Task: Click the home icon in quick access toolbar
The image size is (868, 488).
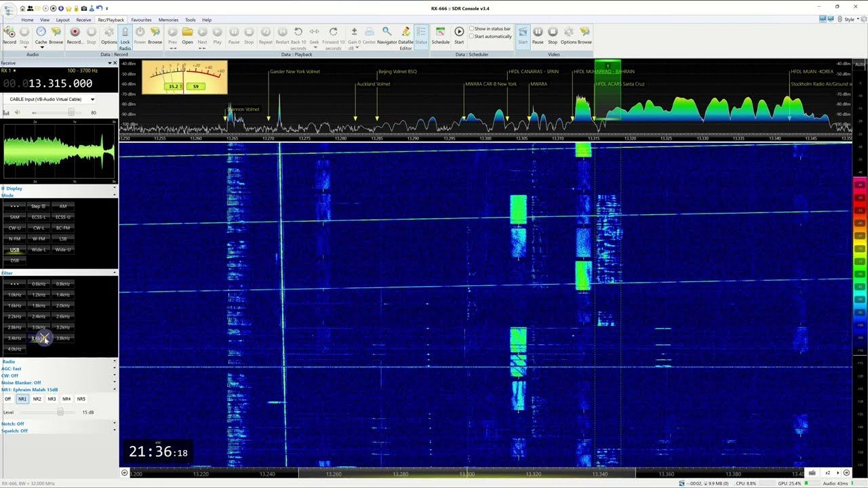Action: pos(22,8)
